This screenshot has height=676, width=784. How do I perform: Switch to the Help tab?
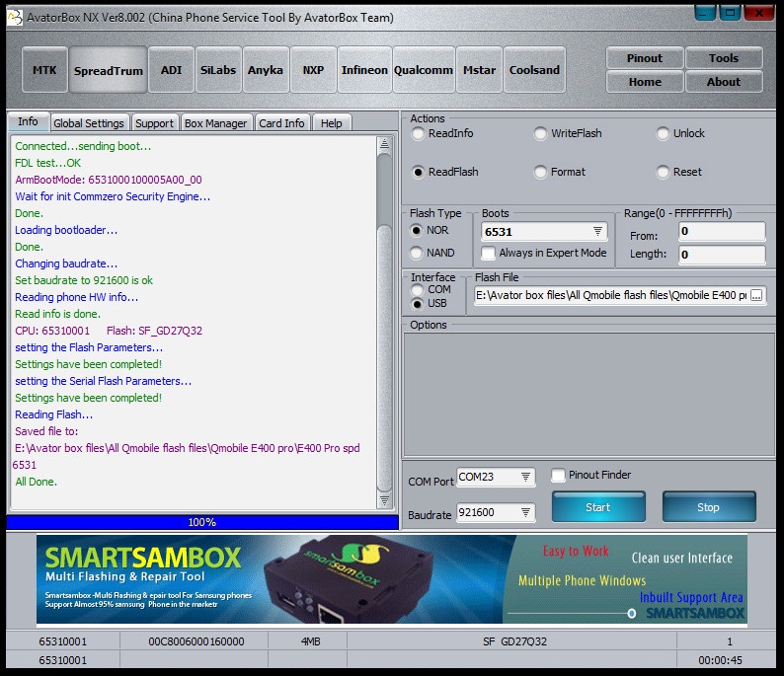coord(332,123)
